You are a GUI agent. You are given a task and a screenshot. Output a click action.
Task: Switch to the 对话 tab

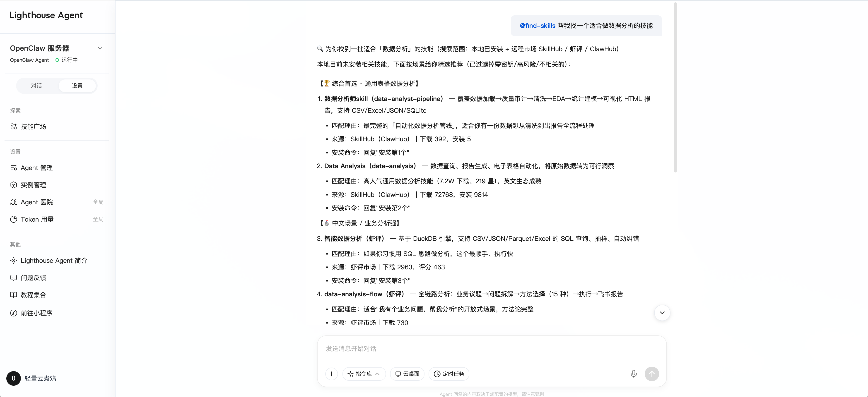tap(36, 86)
